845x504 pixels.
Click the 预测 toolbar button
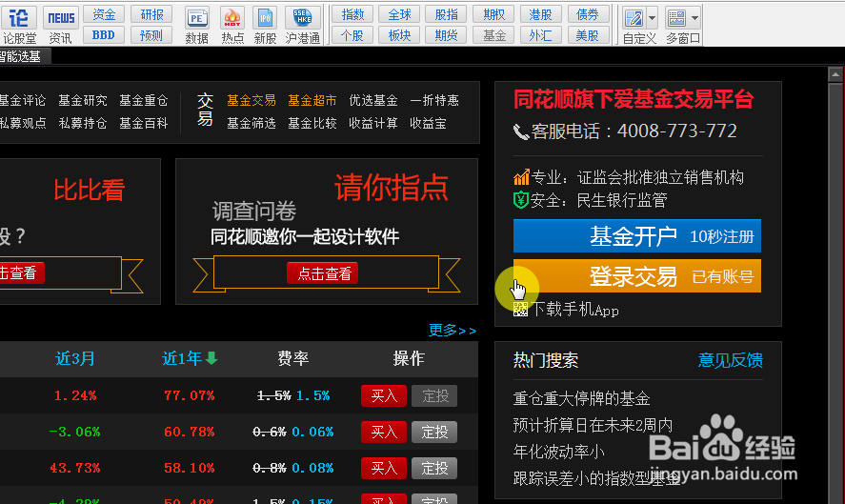[x=151, y=35]
